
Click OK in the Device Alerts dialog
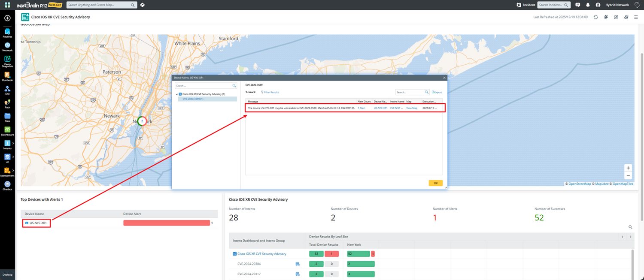click(435, 183)
